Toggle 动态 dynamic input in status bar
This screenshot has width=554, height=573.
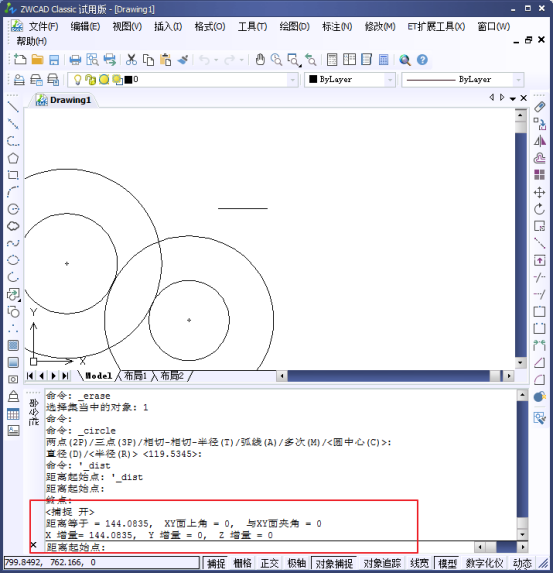[x=522, y=563]
